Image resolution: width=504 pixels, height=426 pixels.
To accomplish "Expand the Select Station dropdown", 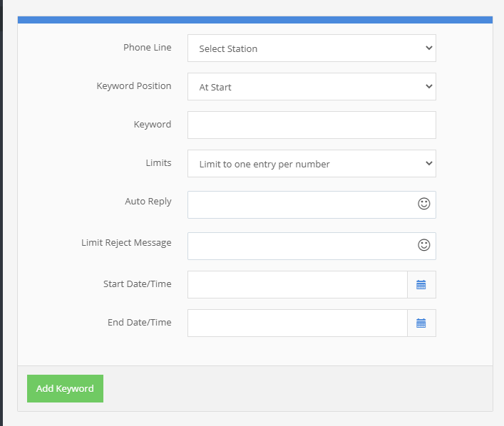I will coord(312,48).
